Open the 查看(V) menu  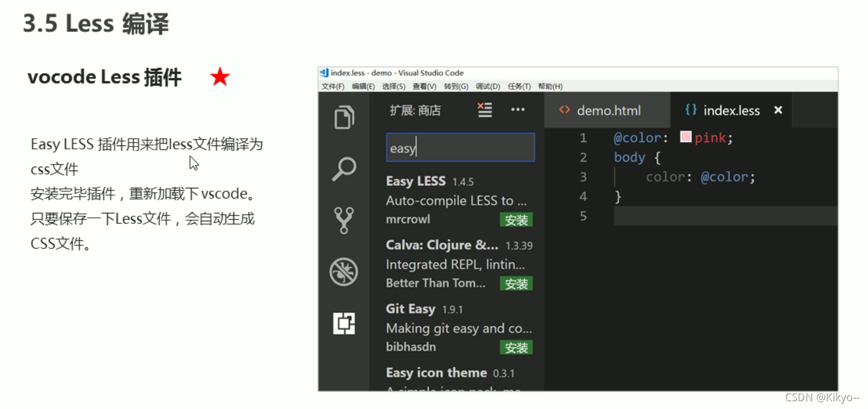(x=425, y=86)
